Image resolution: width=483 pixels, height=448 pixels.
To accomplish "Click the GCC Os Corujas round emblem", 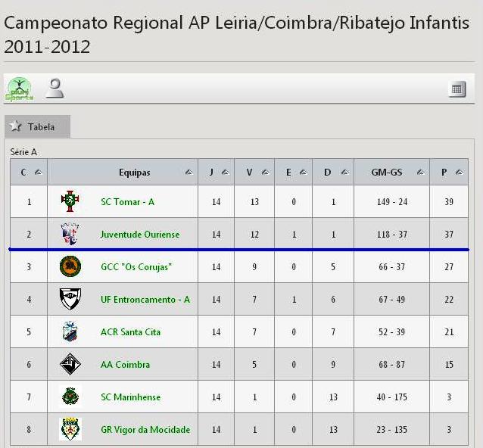I will [x=70, y=266].
